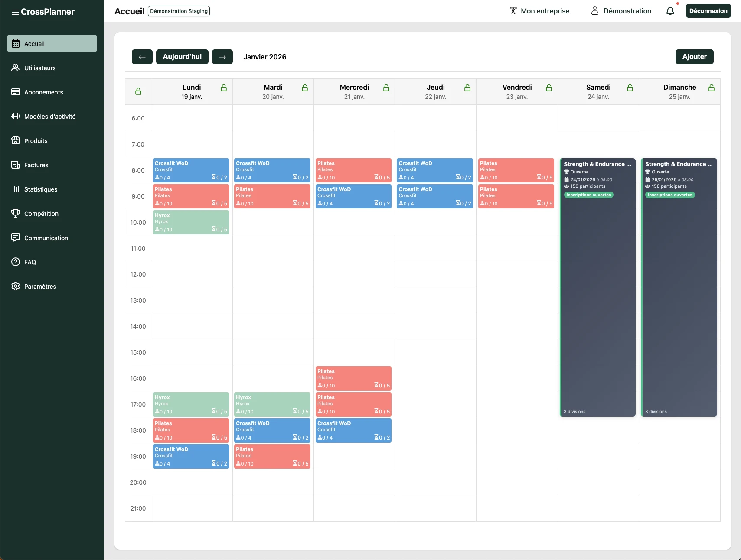The height and width of the screenshot is (560, 741).
Task: Click the Paramètres gear icon
Action: [x=16, y=286]
